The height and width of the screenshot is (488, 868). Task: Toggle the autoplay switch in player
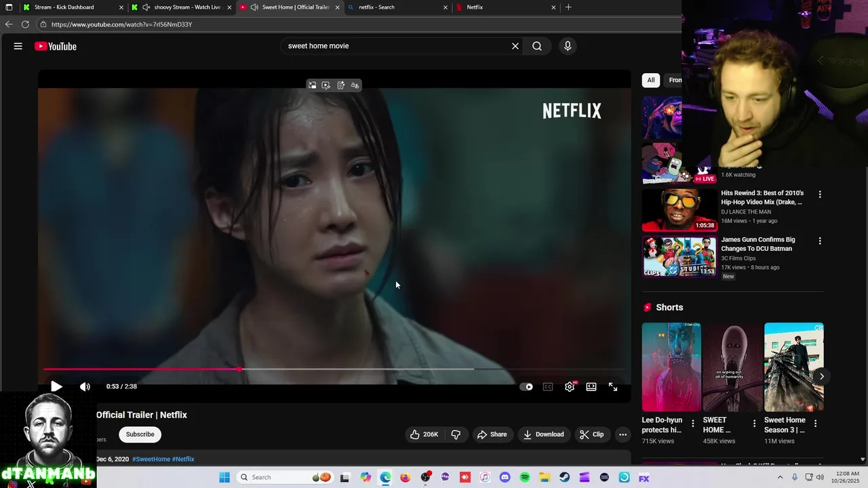pyautogui.click(x=526, y=386)
